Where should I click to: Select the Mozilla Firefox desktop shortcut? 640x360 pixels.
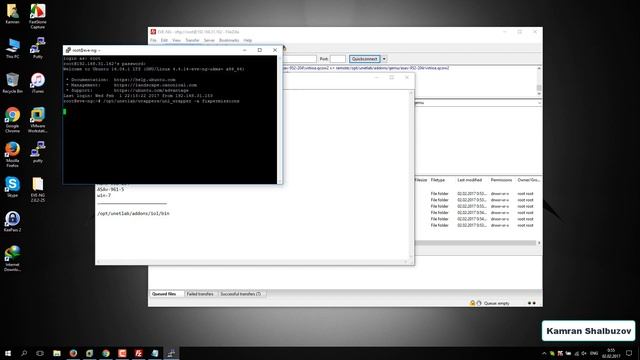12,154
